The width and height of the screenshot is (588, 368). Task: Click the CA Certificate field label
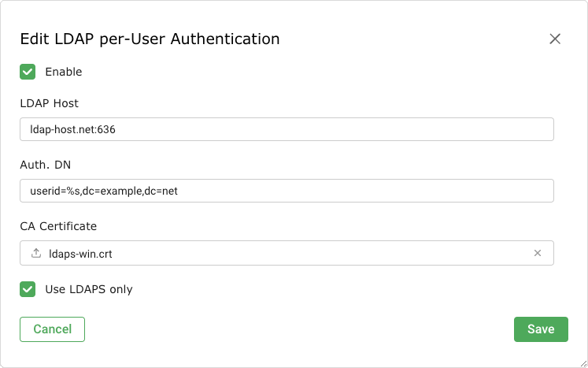(58, 226)
